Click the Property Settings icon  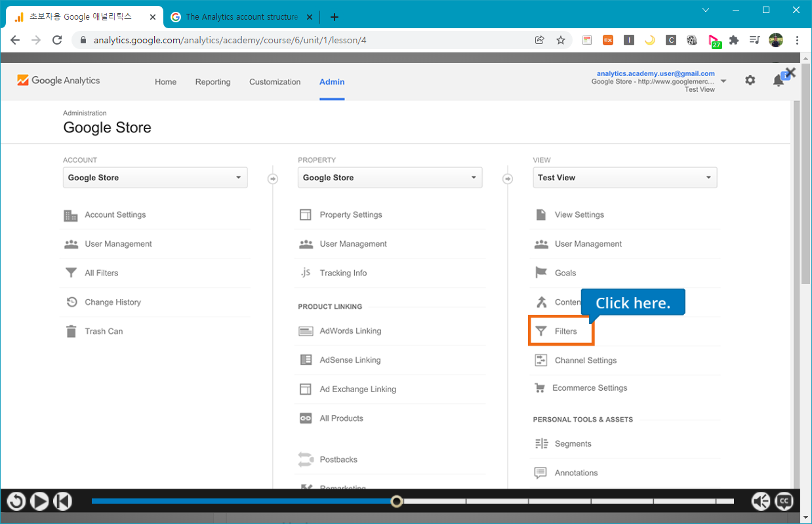(306, 215)
